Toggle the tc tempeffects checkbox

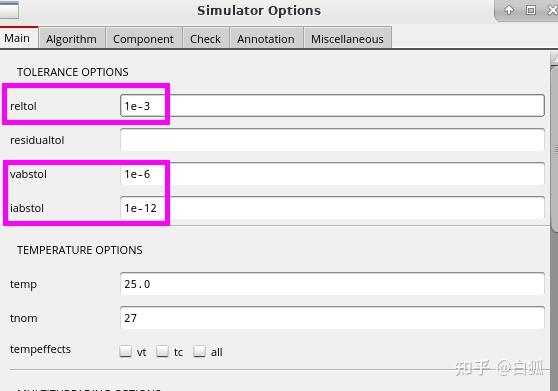click(x=162, y=351)
